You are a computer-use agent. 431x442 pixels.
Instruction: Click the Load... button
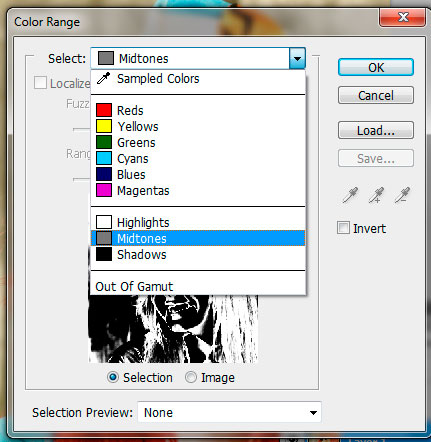click(376, 130)
